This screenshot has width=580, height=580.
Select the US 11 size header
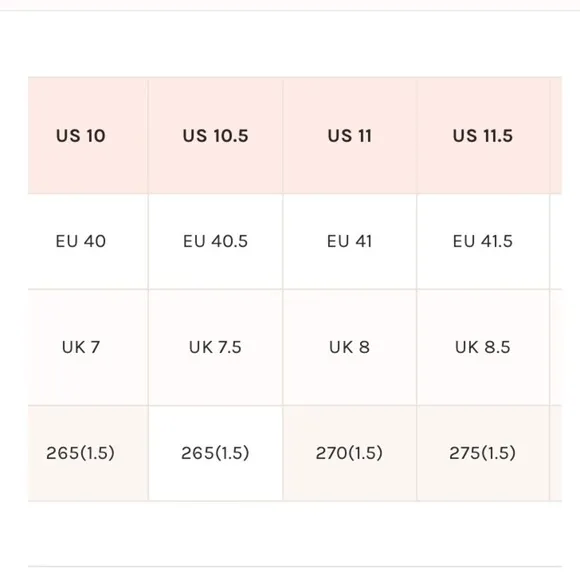(350, 135)
